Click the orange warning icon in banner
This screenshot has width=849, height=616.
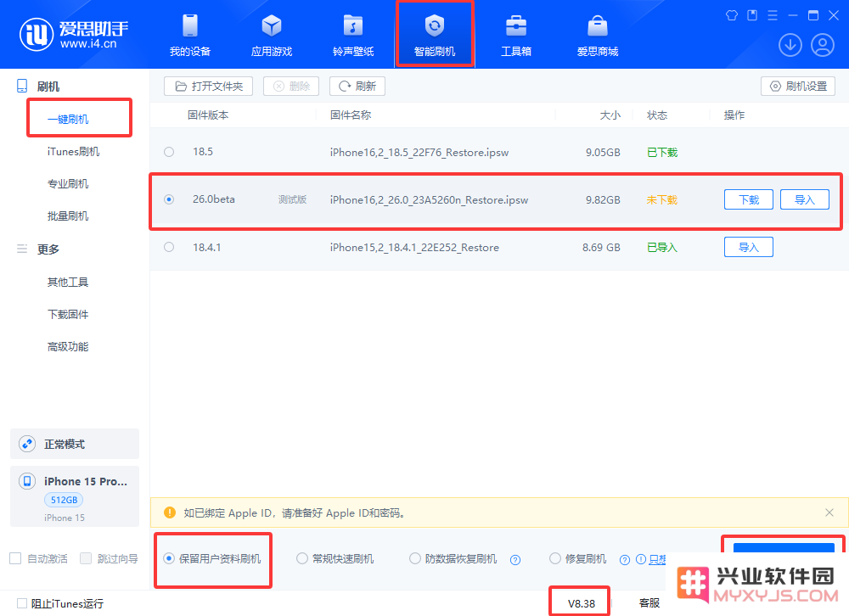[x=170, y=512]
